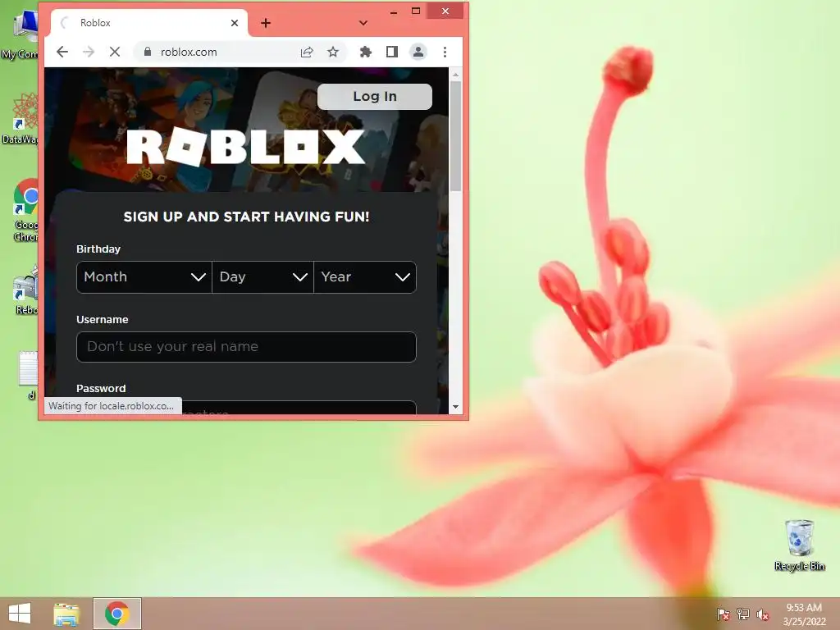This screenshot has width=840, height=630.
Task: Click the padlock site info icon
Action: coord(148,52)
